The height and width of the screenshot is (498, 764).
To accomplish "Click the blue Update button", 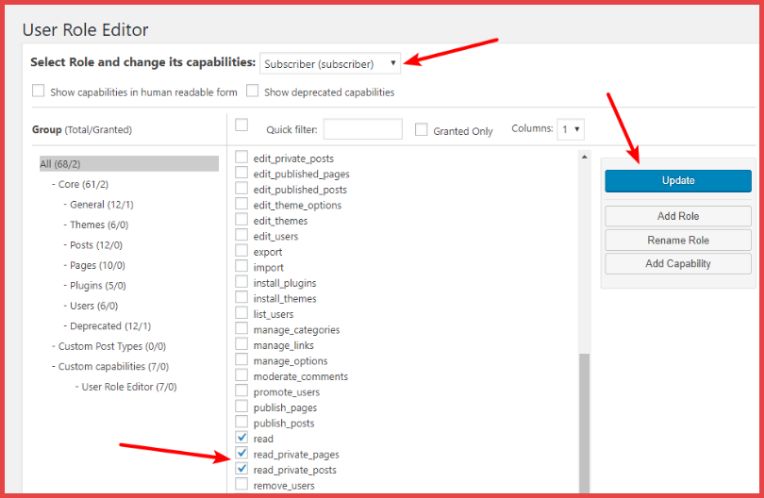I will (x=678, y=180).
